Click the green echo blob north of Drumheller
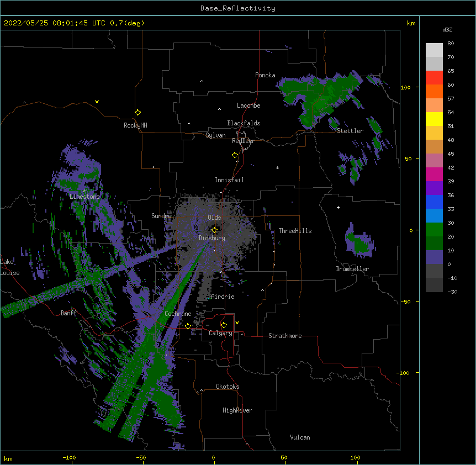Screen dimensions: 476x465 359,243
